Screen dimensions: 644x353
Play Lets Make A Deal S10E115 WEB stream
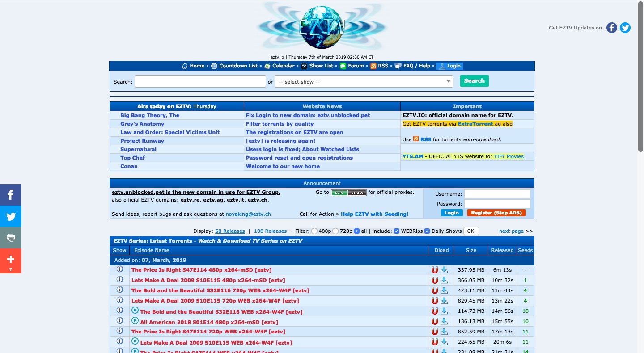pyautogui.click(x=135, y=341)
